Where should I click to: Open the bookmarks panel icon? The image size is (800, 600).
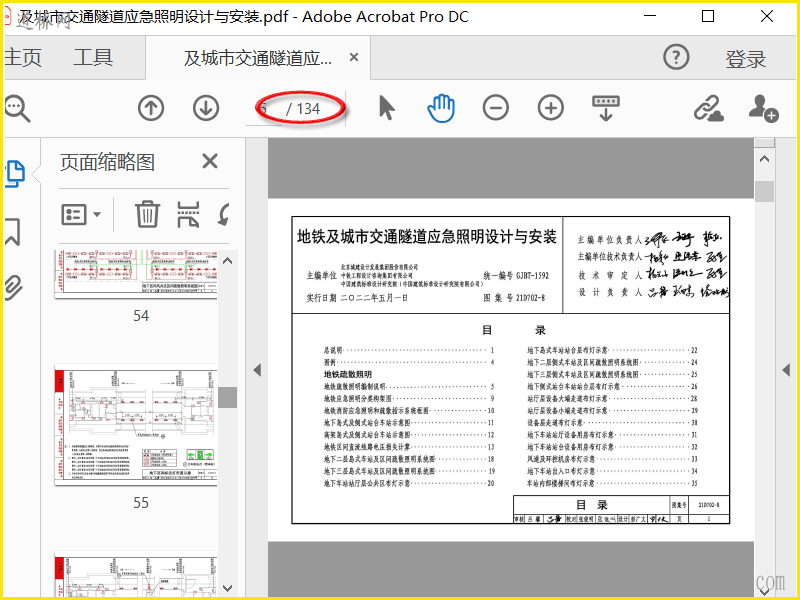tap(13, 232)
